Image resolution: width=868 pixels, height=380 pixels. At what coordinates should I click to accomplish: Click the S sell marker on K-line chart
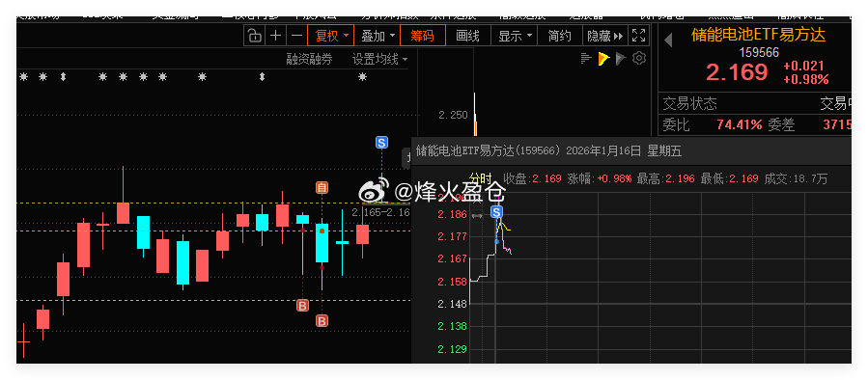coord(381,143)
